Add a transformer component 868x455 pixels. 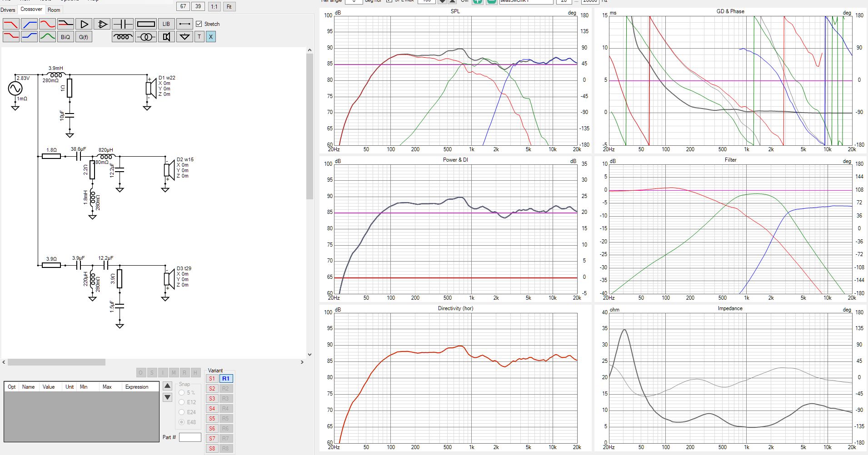click(146, 37)
